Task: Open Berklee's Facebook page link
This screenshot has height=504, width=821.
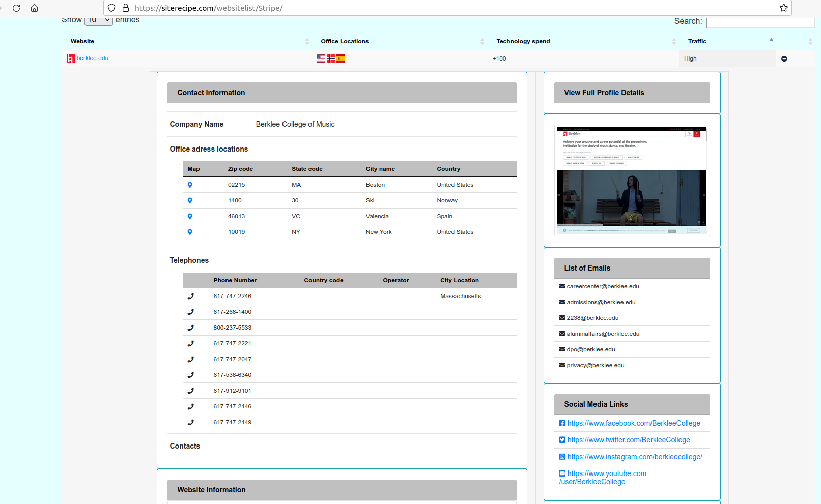Action: pos(634,423)
